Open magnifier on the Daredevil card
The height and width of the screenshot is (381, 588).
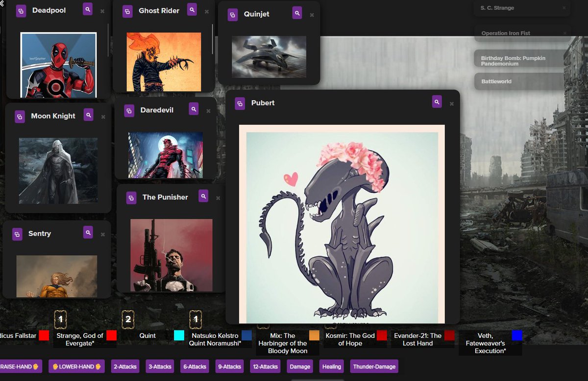point(194,109)
